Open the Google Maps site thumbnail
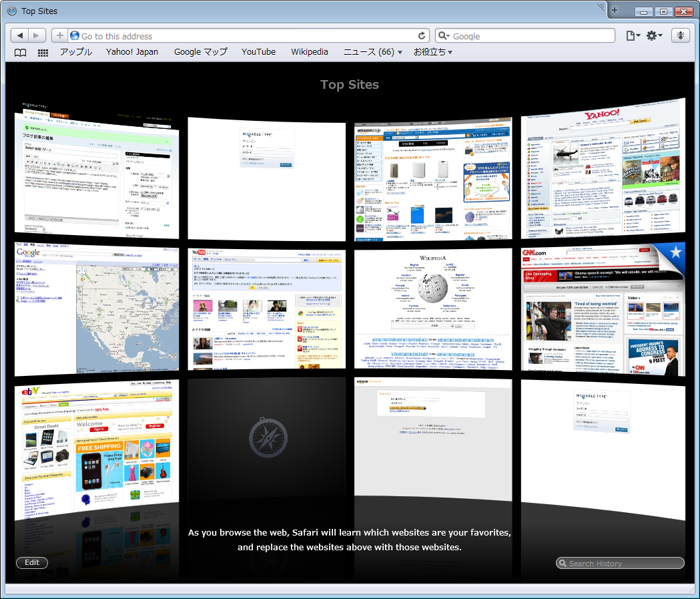Screen dimensions: 700x599 97,309
